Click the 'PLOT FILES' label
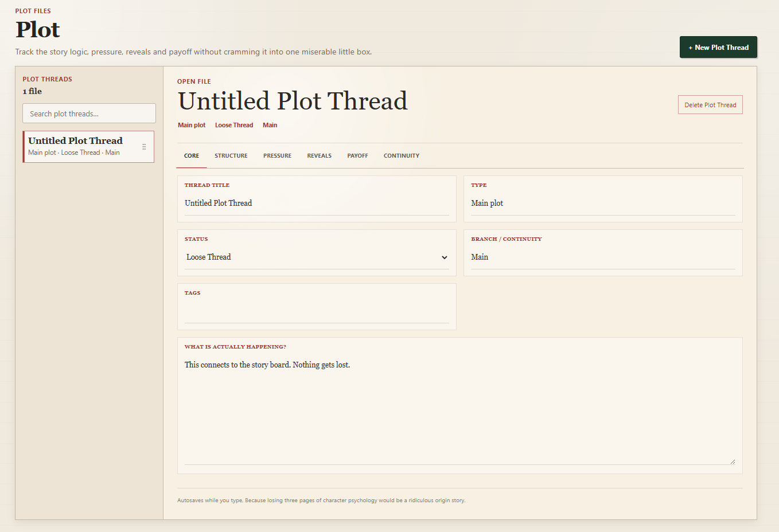The height and width of the screenshot is (532, 779). (33, 11)
